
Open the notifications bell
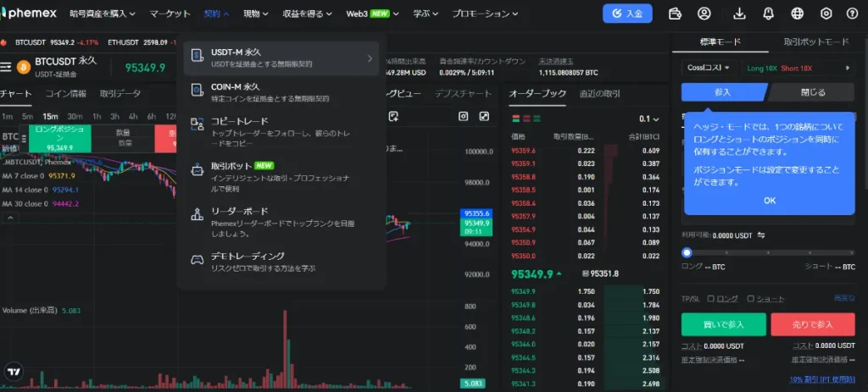click(768, 14)
